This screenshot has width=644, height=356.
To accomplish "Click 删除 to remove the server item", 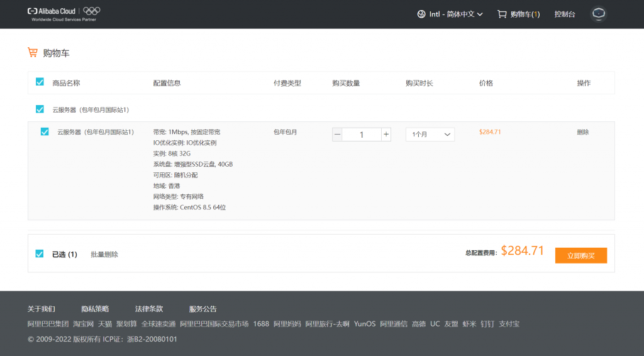I will pos(582,132).
